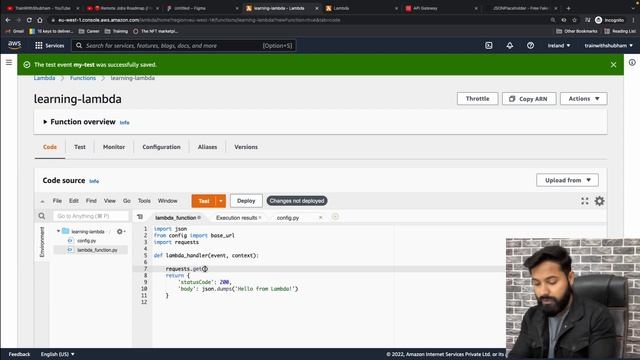The image size is (640, 360).
Task: Select lambda_function.py in the file tree
Action: pyautogui.click(x=97, y=250)
